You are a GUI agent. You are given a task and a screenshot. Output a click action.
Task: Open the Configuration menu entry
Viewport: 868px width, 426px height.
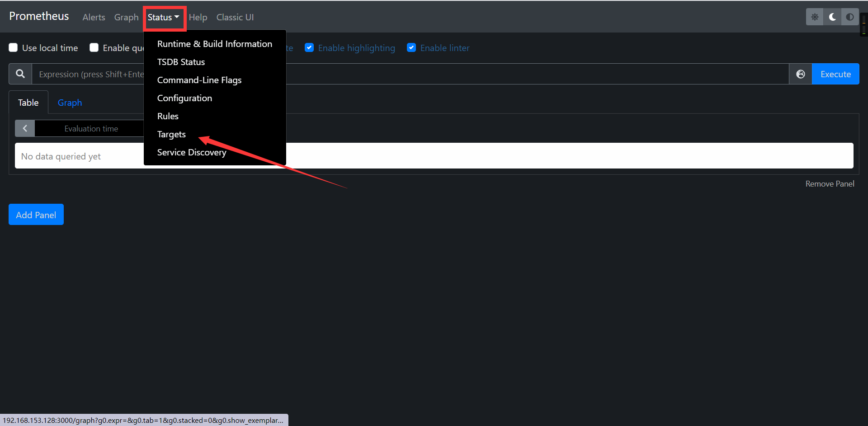click(x=215, y=98)
